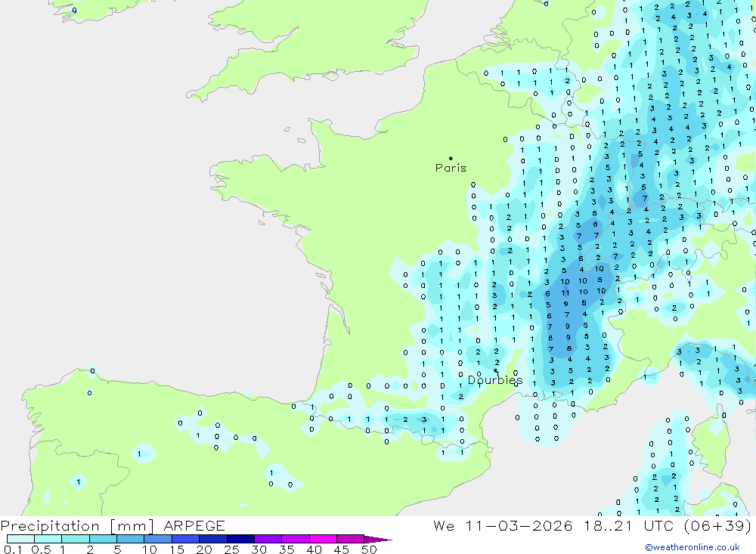Select the 1–2 mm legend swatch
Screen dimensions: 756x554
pyautogui.click(x=76, y=539)
